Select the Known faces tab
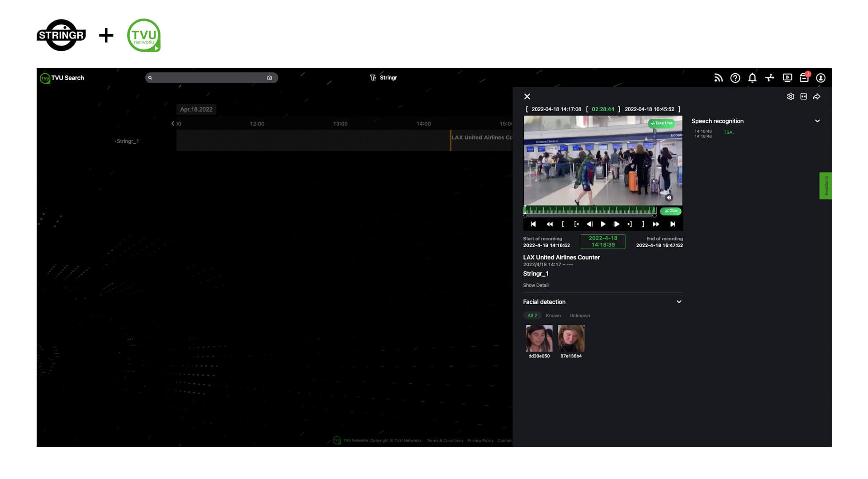The height and width of the screenshot is (479, 868). pyautogui.click(x=553, y=316)
